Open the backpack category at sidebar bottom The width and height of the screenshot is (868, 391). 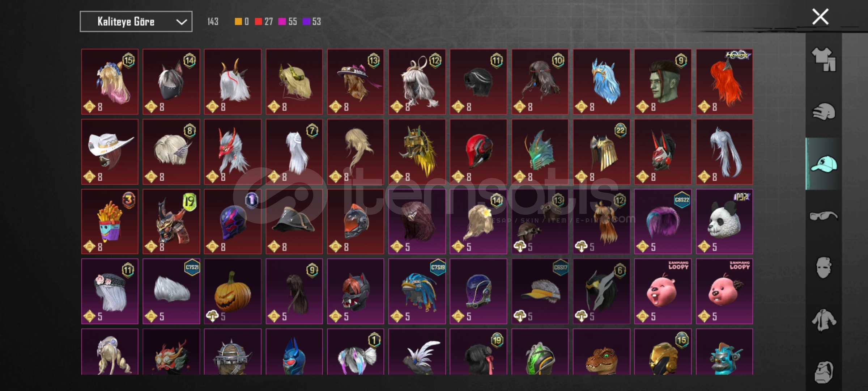[x=824, y=372]
